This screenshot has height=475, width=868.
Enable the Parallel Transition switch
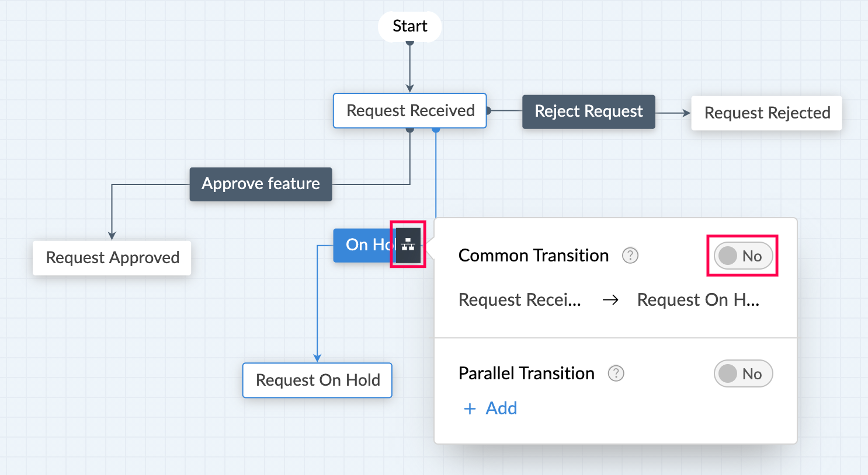[743, 373]
